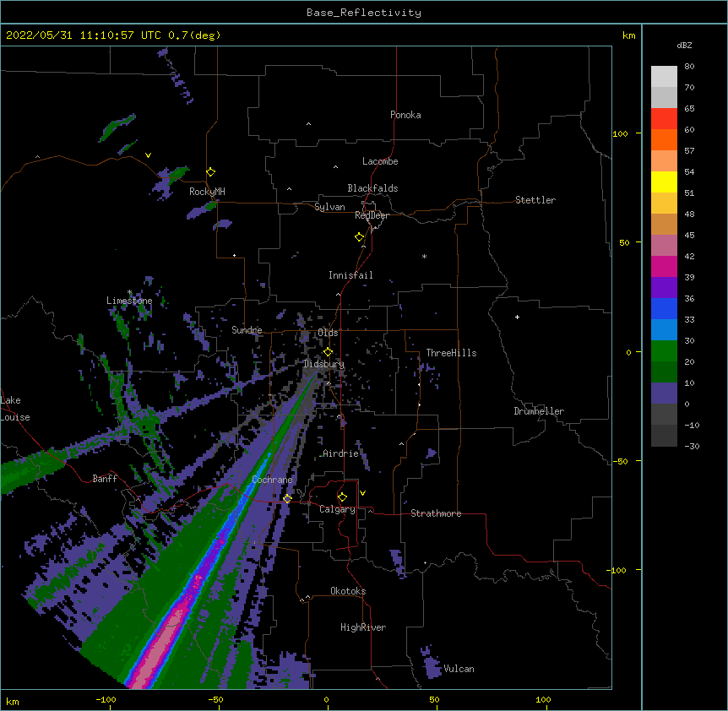728x711 pixels.
Task: Click the red 65-60 dBZ color swatch
Action: 664,118
